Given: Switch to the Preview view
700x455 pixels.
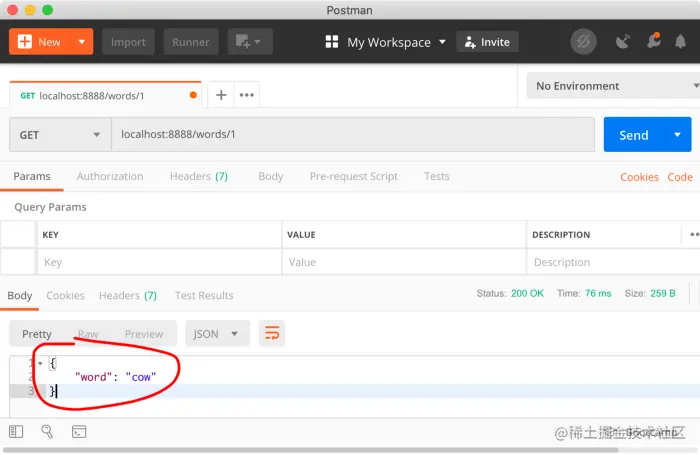Looking at the screenshot, I should point(144,334).
